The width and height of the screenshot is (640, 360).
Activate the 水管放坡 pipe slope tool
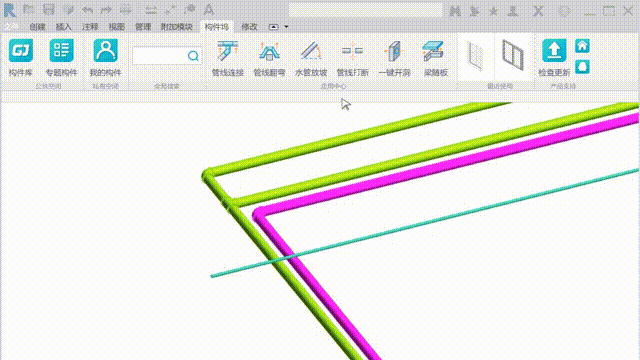(311, 58)
